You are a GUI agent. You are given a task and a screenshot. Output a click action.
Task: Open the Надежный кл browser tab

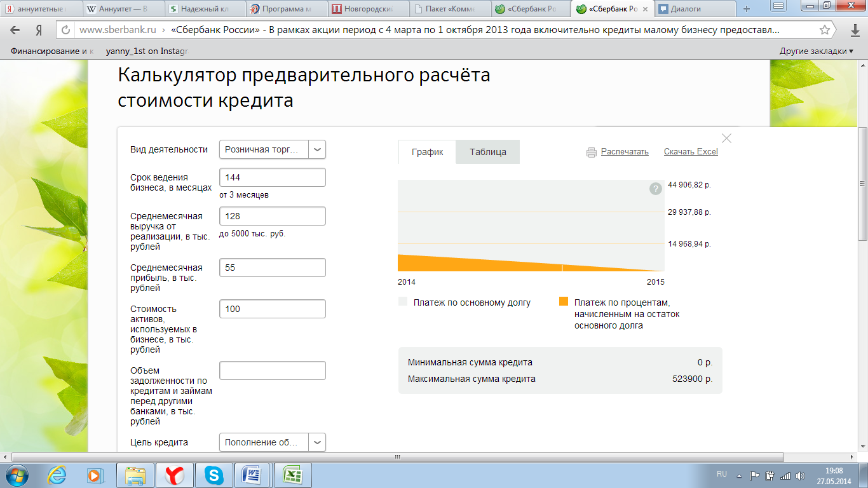(x=205, y=9)
